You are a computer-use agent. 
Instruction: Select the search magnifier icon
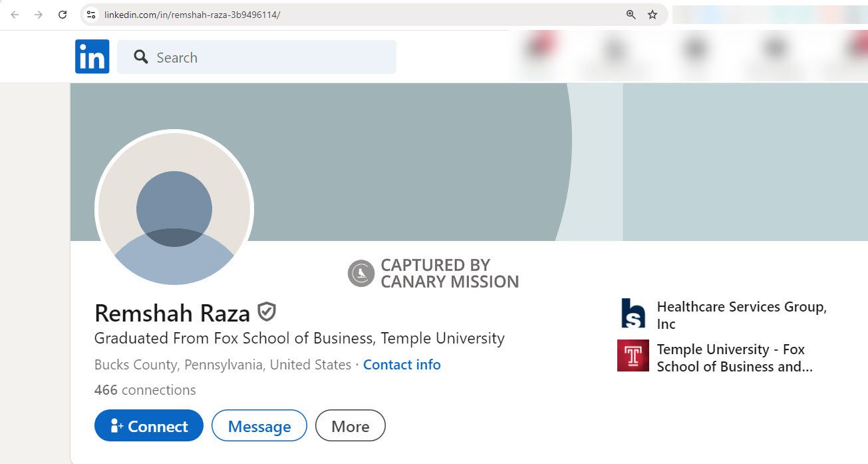(140, 57)
